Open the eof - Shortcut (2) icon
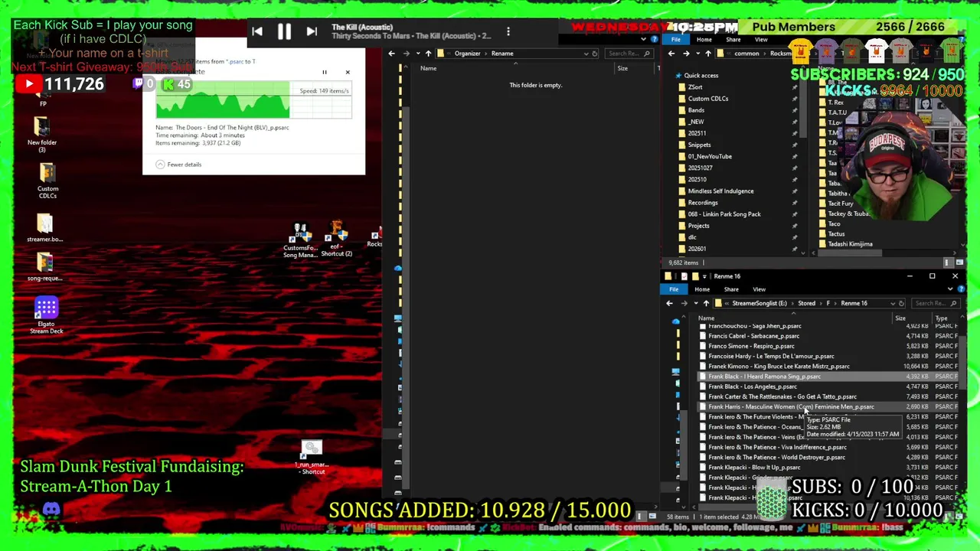The image size is (980, 551). 336,239
